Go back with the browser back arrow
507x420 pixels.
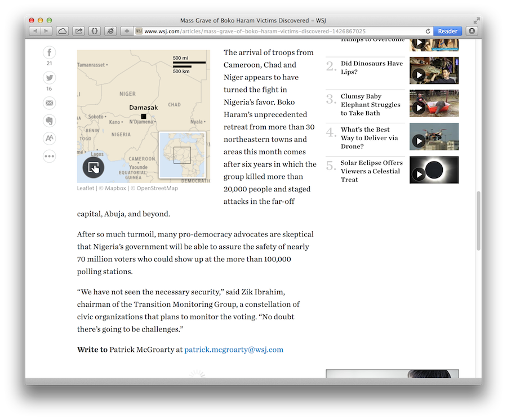click(x=34, y=31)
